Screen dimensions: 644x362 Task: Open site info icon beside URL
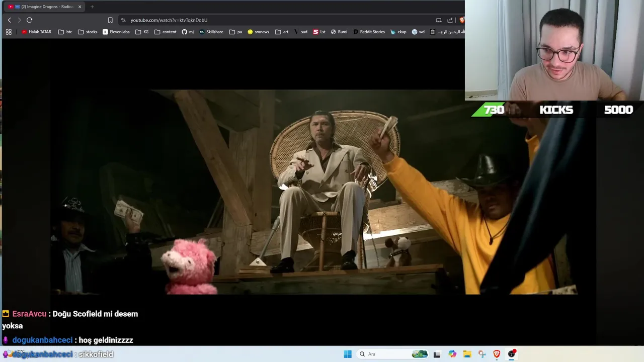coord(123,20)
